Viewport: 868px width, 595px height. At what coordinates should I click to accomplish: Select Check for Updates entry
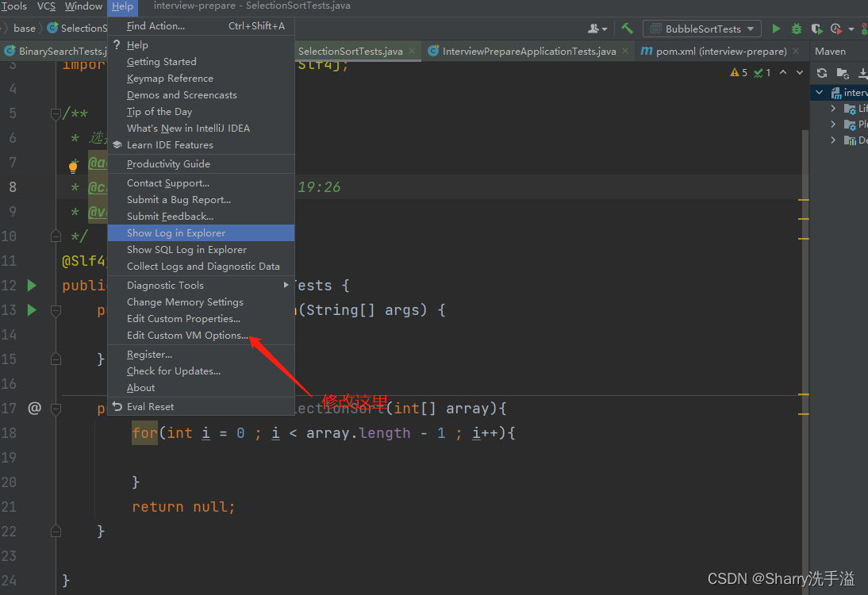tap(201, 371)
